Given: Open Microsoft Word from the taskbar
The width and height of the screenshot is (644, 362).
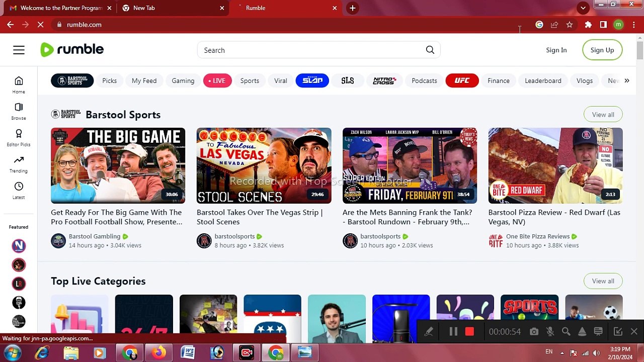Looking at the screenshot, I should 188,352.
